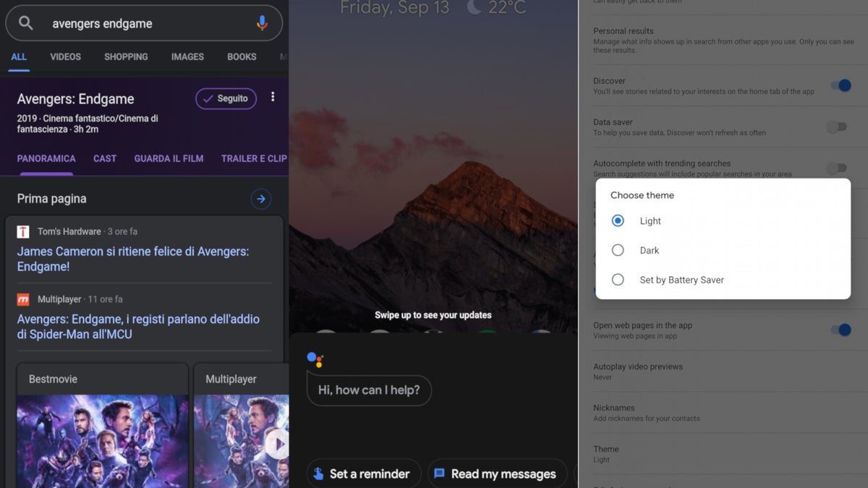868x488 pixels.
Task: Tap the Tom's Hardware source icon
Action: 23,231
